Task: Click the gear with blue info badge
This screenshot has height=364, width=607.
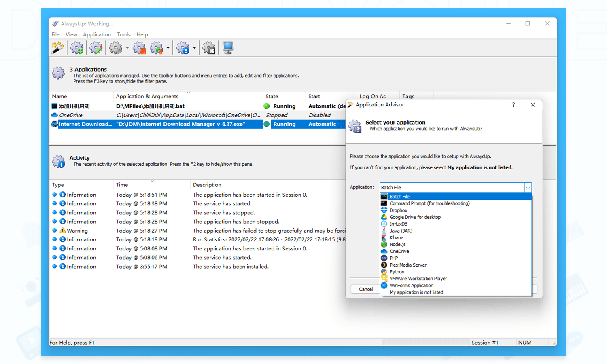Action: (x=183, y=48)
